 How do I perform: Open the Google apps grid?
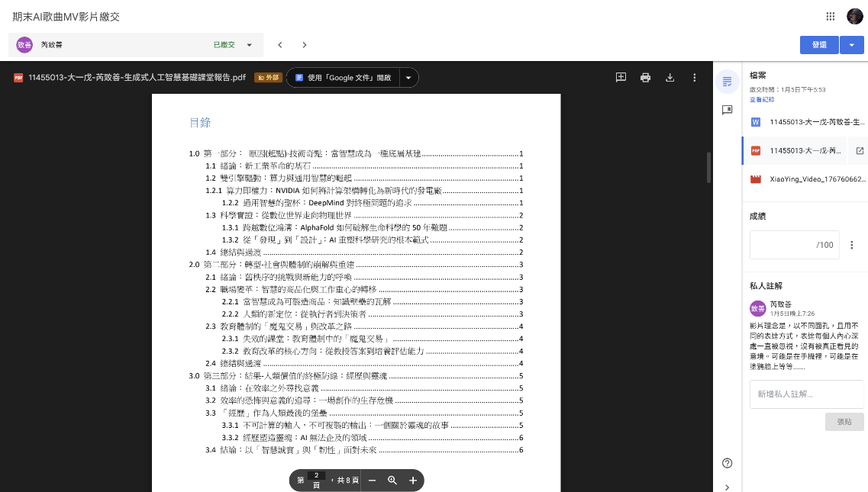pos(831,17)
